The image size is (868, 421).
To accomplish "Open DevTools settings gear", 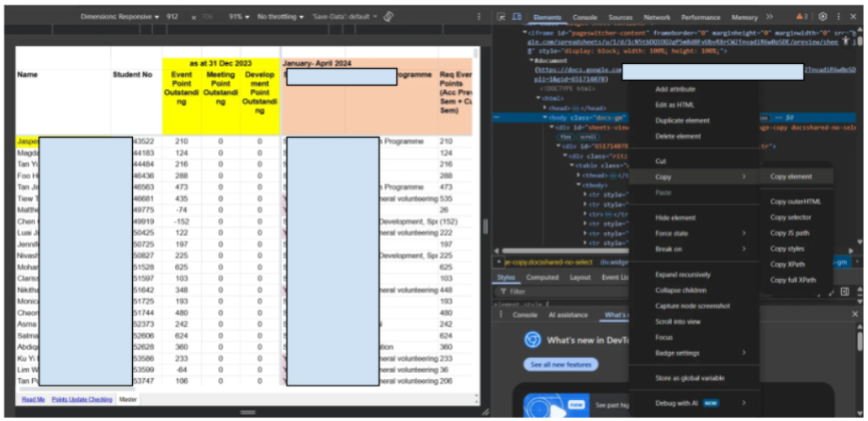I will 823,17.
